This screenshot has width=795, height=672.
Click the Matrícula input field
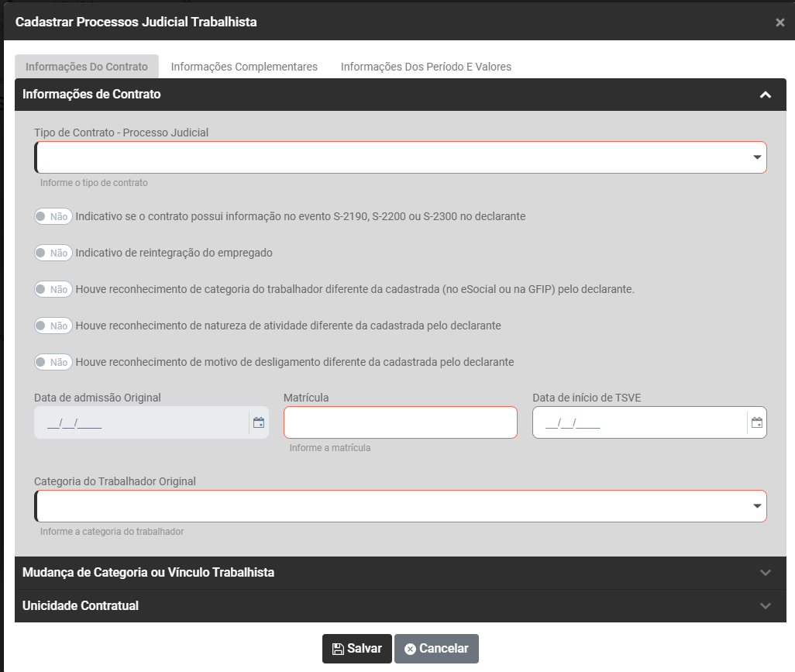coord(400,423)
